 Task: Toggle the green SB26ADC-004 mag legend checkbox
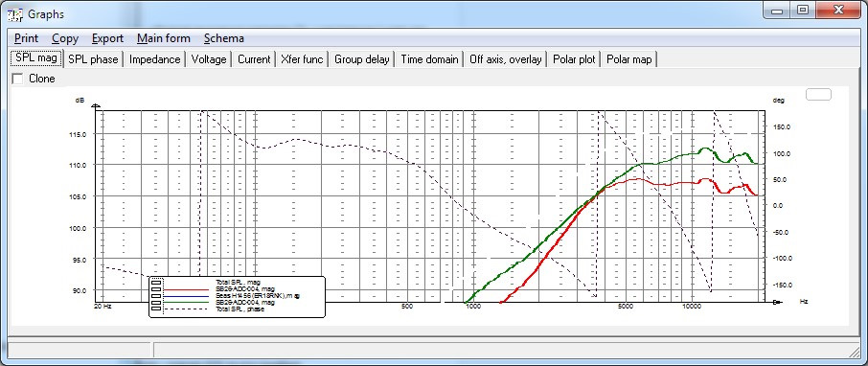156,303
